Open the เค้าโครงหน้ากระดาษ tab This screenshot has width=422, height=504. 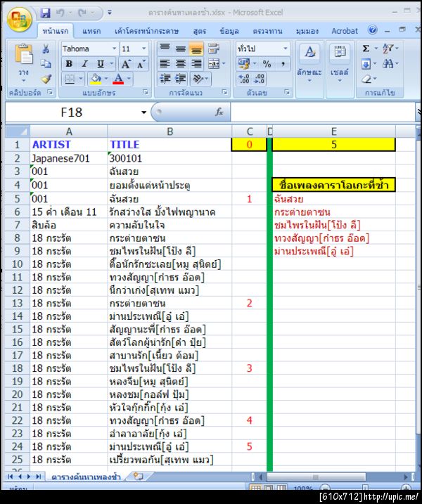pos(147,31)
